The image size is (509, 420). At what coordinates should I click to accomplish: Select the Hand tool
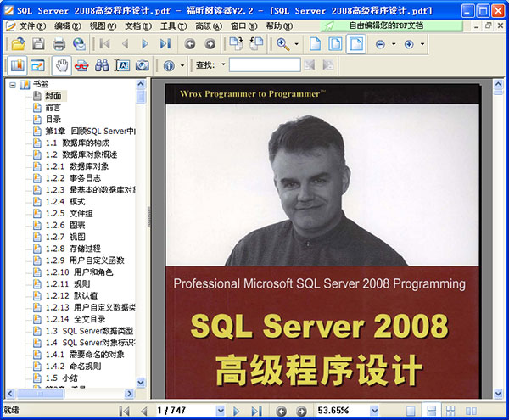click(x=62, y=65)
